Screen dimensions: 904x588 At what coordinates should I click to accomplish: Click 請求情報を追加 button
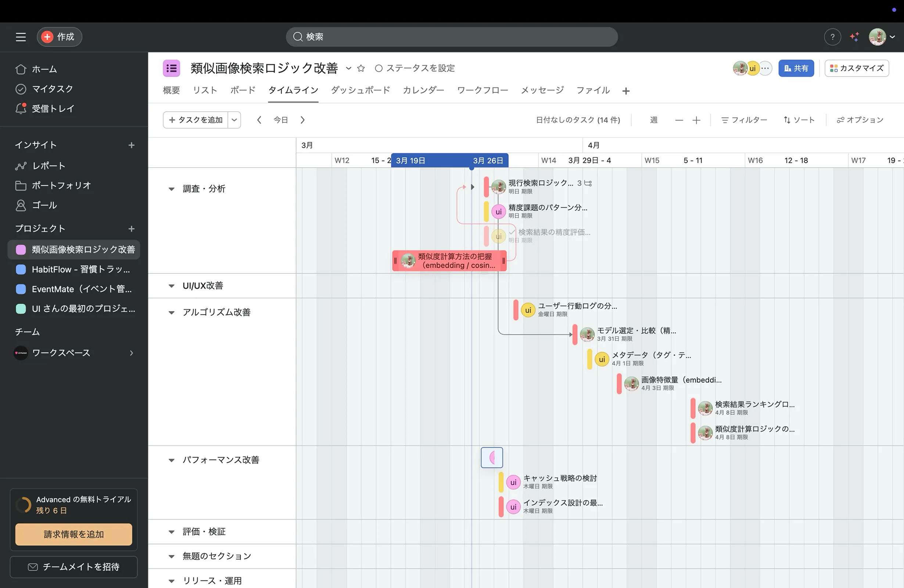tap(74, 534)
